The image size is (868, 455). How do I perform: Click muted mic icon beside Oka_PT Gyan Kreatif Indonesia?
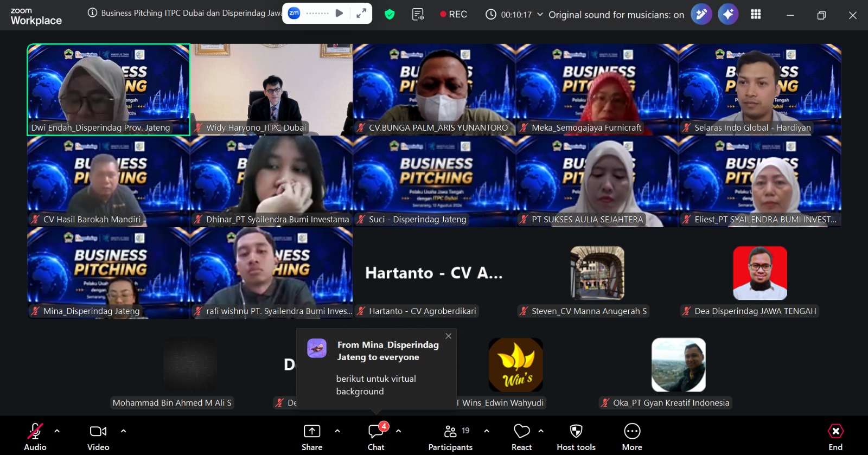605,403
